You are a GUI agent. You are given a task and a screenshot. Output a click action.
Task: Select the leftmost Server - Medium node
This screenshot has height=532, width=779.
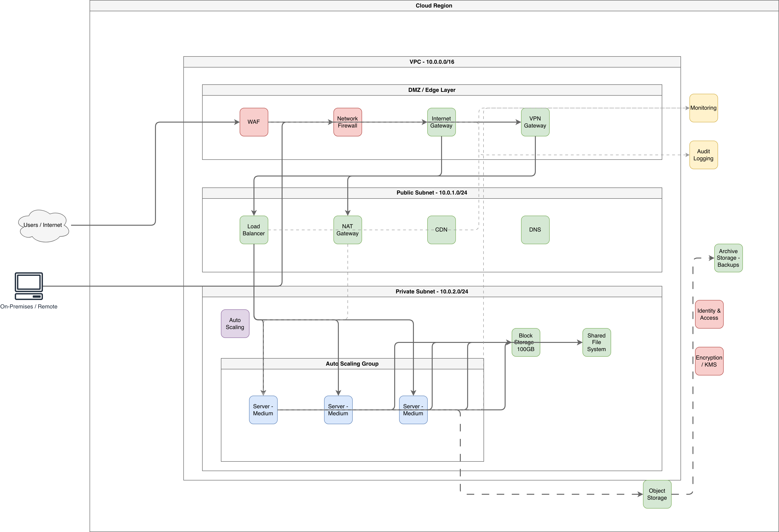(263, 410)
